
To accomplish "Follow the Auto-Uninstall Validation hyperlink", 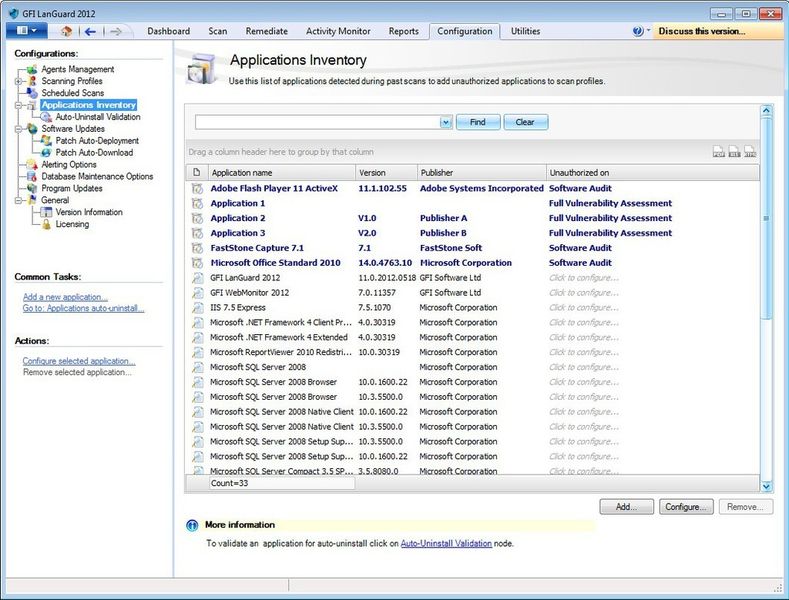I will click(x=446, y=544).
